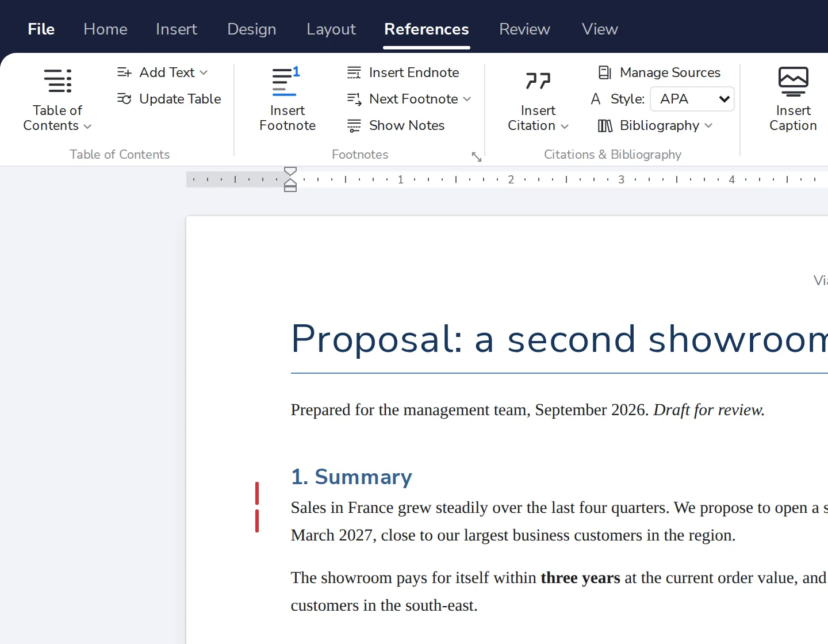Click the Add Text icon

point(124,72)
